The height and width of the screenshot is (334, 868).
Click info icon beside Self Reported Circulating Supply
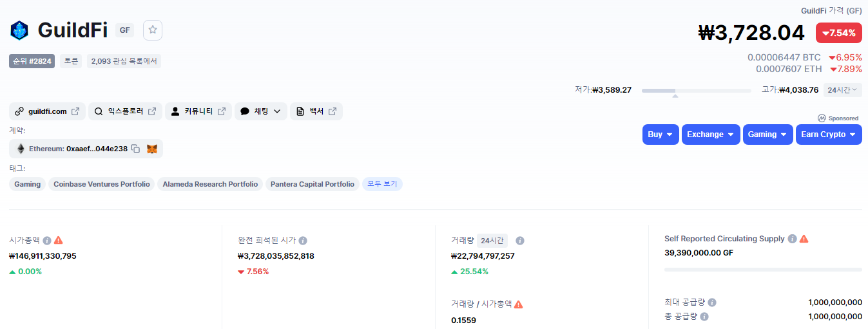pyautogui.click(x=793, y=239)
